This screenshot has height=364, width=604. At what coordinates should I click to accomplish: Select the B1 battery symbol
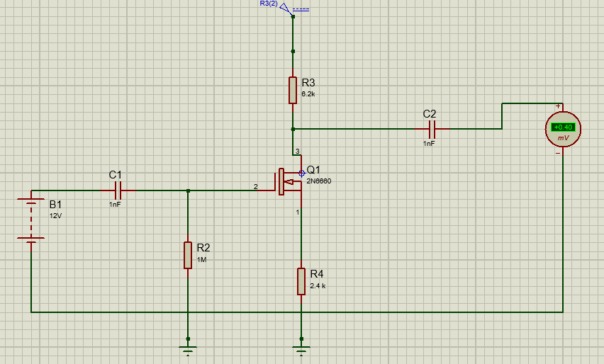point(30,220)
